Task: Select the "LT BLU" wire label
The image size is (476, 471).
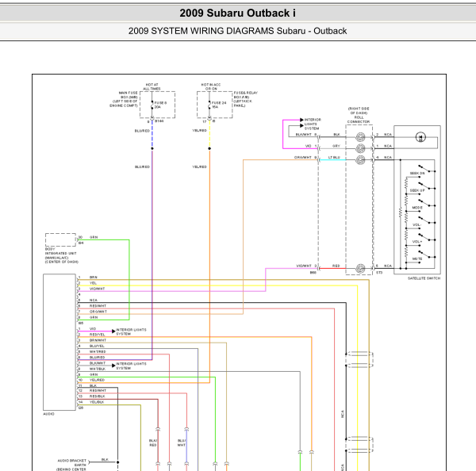Action: pyautogui.click(x=334, y=158)
